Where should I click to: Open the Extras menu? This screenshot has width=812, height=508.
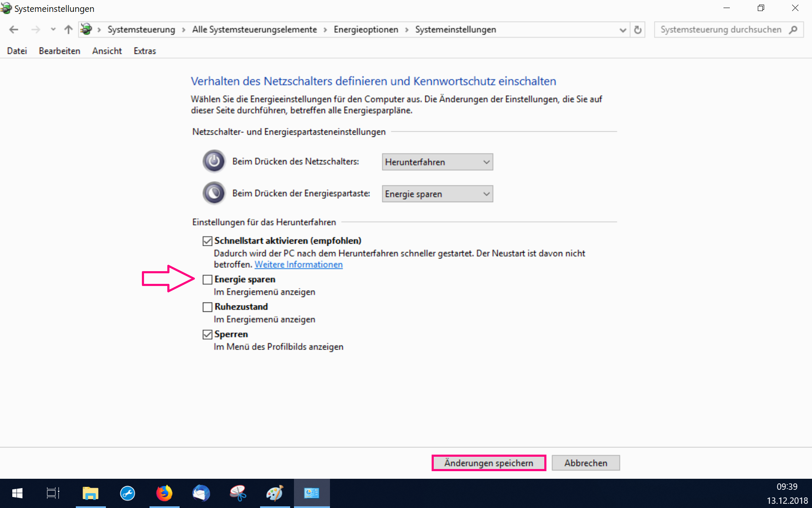(144, 51)
